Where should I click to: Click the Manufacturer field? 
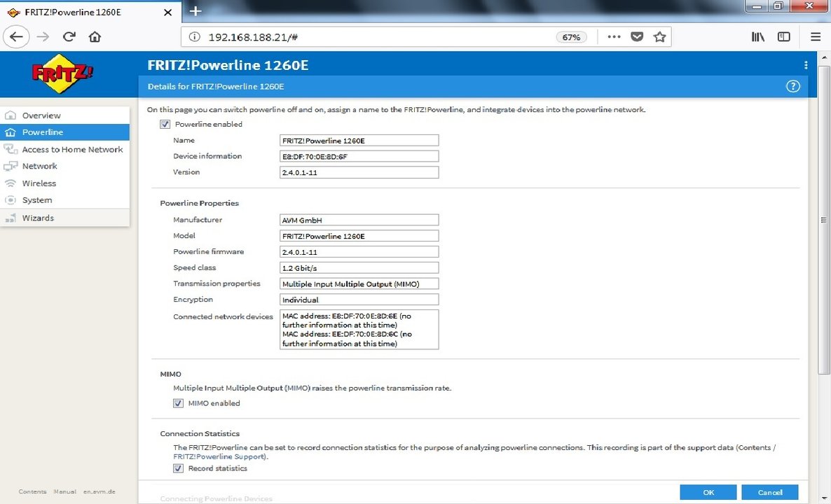tap(359, 220)
